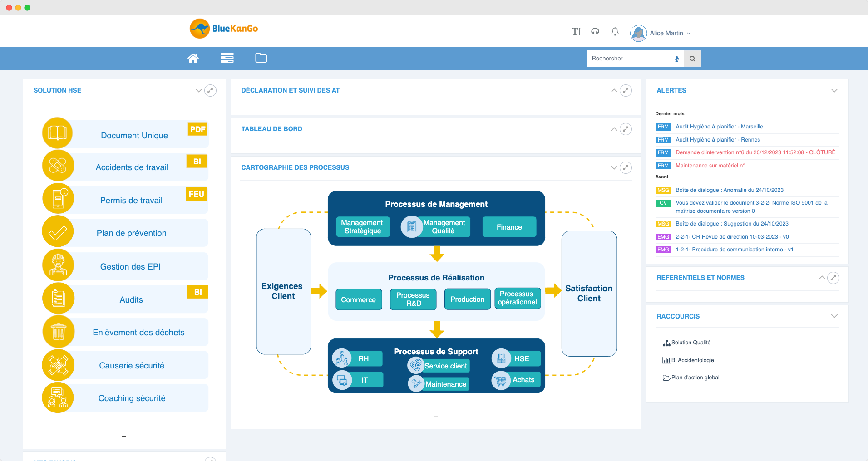Open Boîte de dialogue Anomalie message
Screen dimensions: 868x461
coord(730,190)
